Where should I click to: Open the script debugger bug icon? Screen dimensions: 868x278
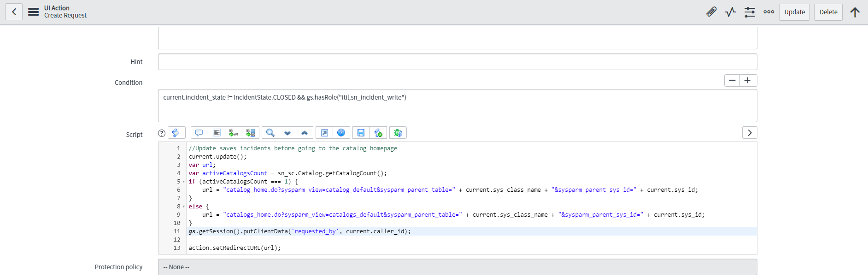[398, 133]
